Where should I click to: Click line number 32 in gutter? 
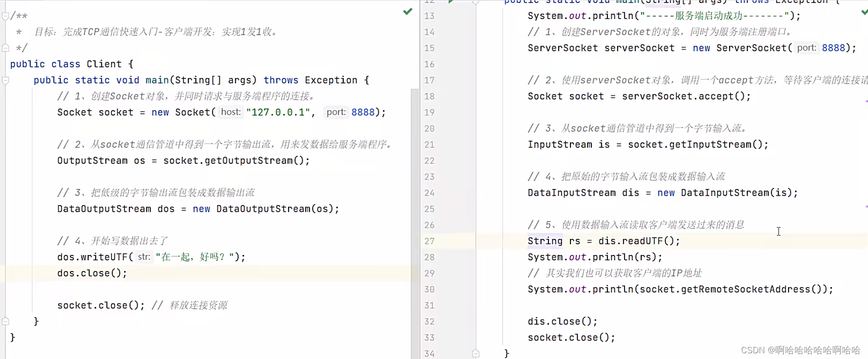click(x=429, y=321)
